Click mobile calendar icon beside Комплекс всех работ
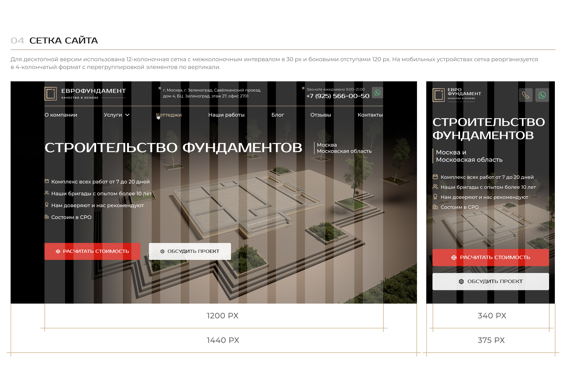The image size is (566, 392). [x=435, y=177]
